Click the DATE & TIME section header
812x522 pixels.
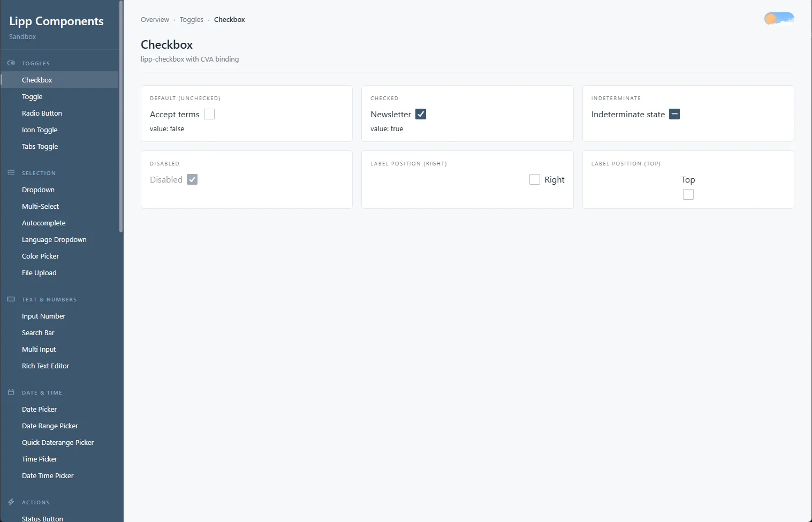[42, 392]
